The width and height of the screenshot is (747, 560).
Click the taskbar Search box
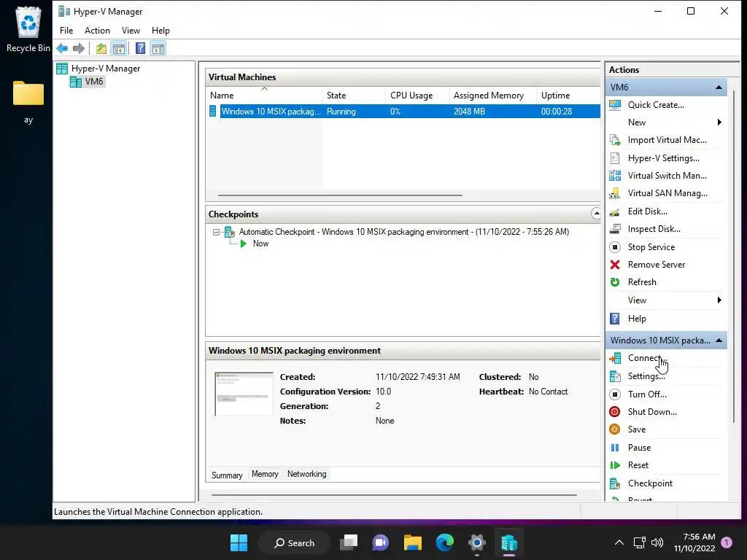click(294, 542)
